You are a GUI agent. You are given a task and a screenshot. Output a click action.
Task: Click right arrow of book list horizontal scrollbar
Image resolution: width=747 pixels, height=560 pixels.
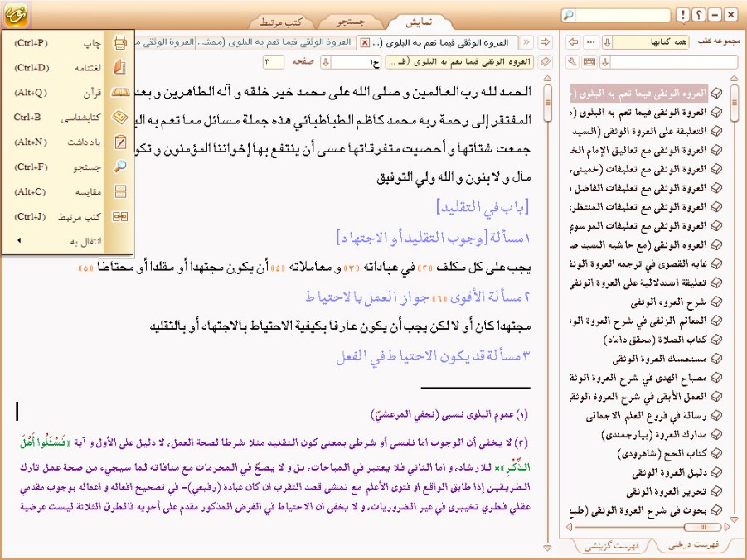[726, 527]
